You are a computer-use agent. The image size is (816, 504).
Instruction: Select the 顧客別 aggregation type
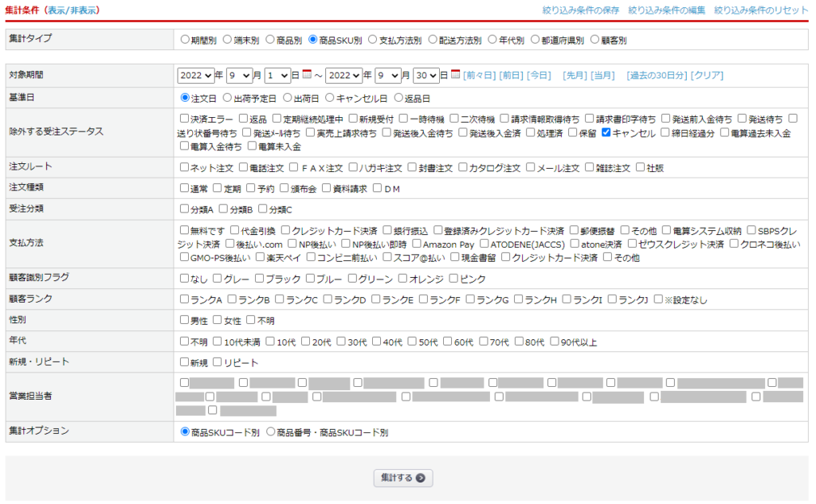[594, 38]
